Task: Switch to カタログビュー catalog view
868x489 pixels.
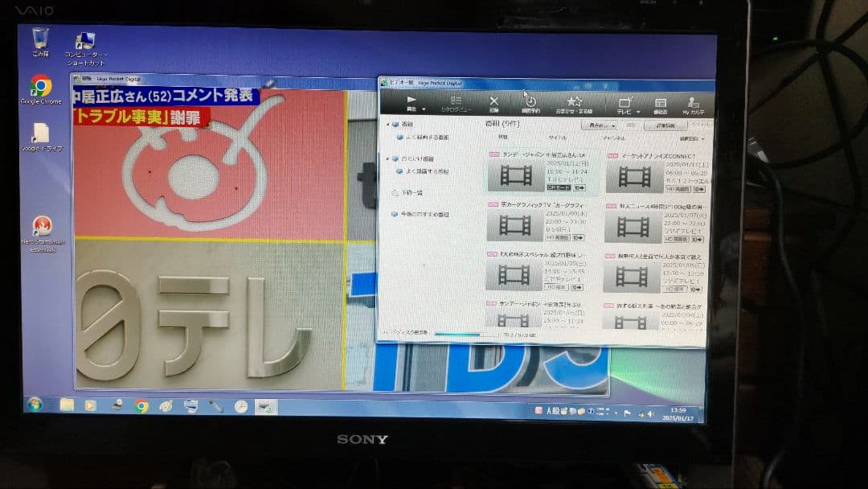Action: tap(455, 102)
